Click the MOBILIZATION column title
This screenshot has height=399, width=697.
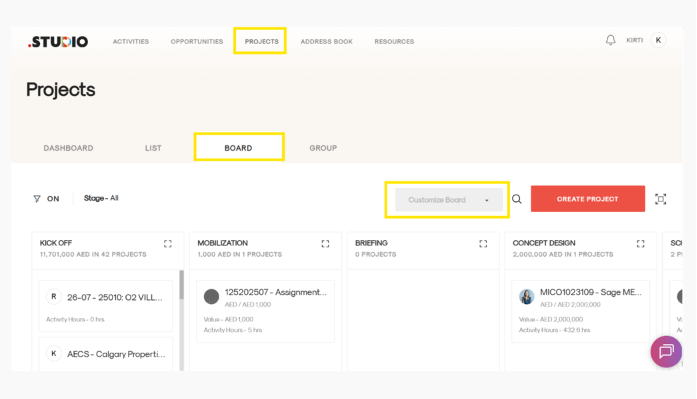pos(223,243)
